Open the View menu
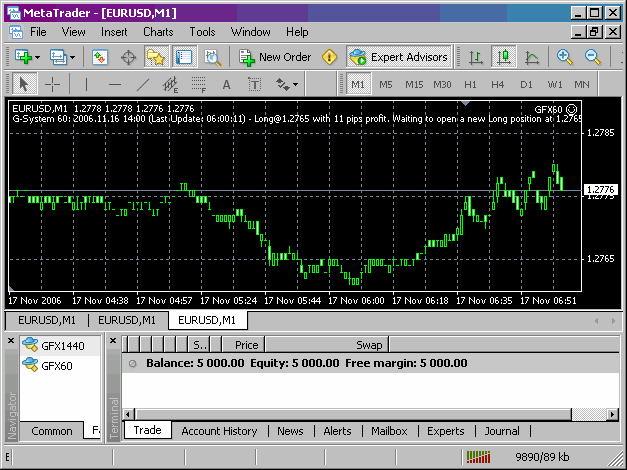 point(73,32)
